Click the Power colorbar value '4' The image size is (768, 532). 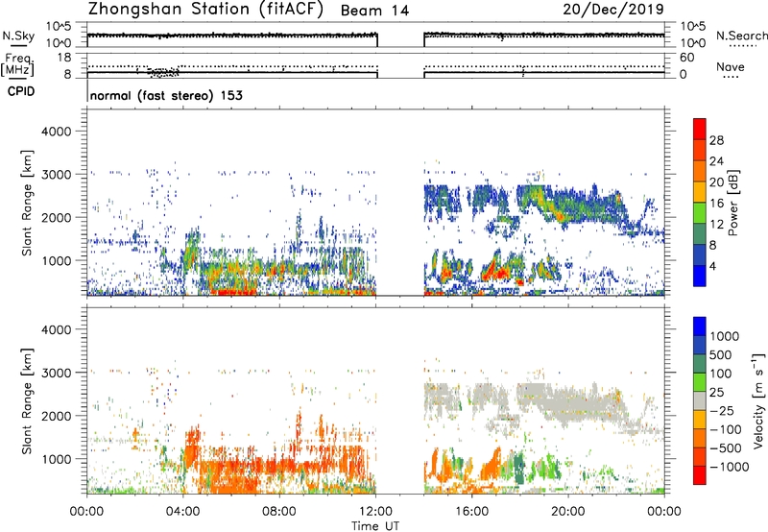(712, 267)
